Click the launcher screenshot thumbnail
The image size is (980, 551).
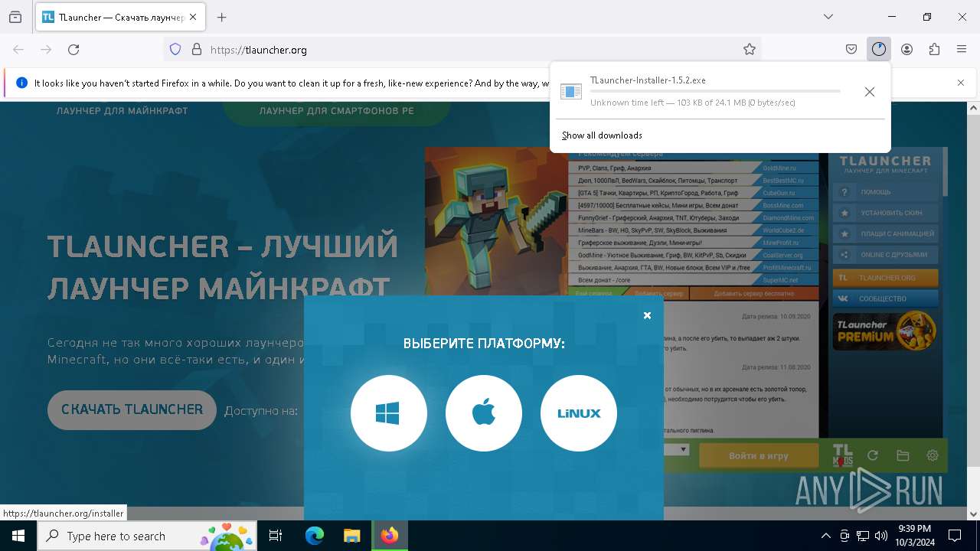pyautogui.click(x=686, y=309)
